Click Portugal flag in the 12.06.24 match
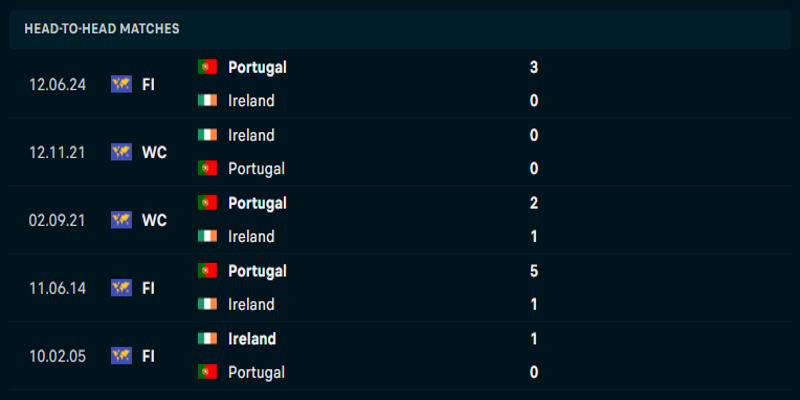Screen dimensions: 800x400 coord(208,67)
